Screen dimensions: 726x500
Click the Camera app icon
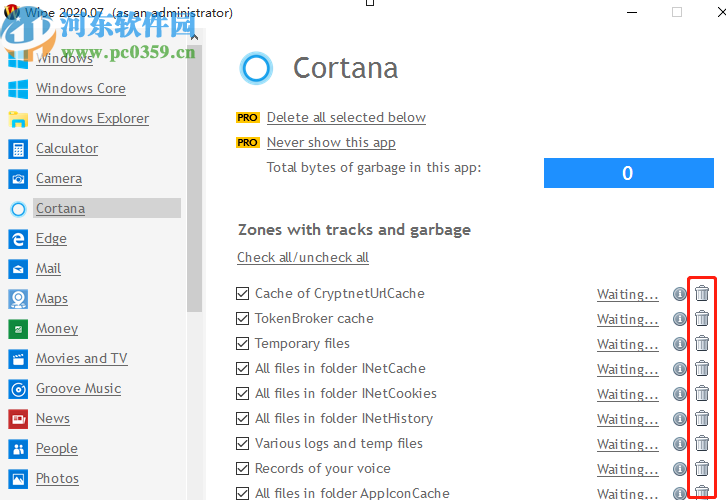coord(18,179)
